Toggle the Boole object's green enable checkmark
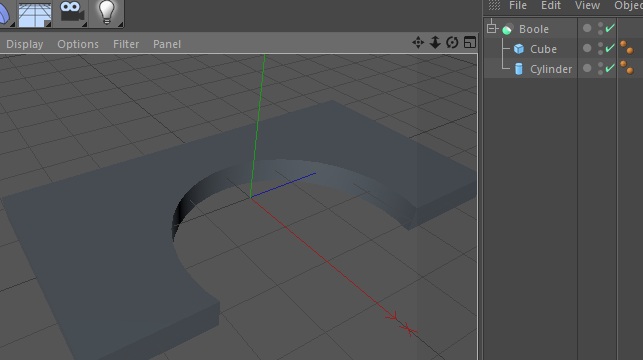 610,28
